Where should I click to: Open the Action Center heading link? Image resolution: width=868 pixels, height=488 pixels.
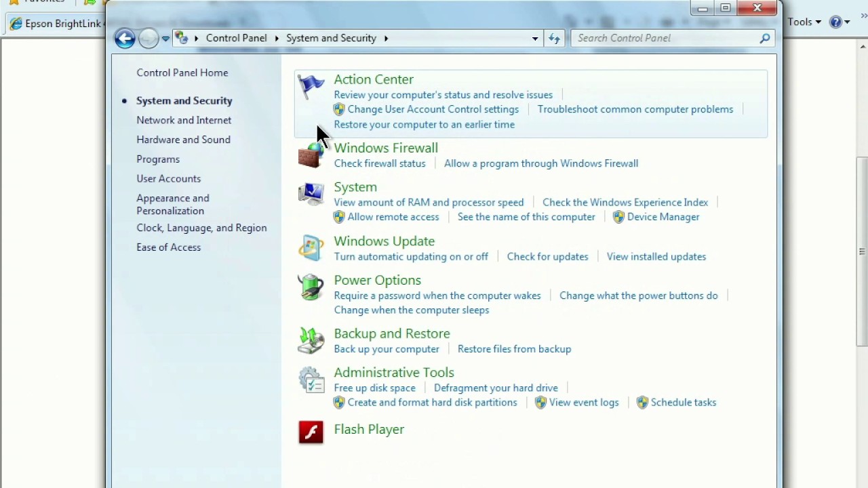coord(374,79)
